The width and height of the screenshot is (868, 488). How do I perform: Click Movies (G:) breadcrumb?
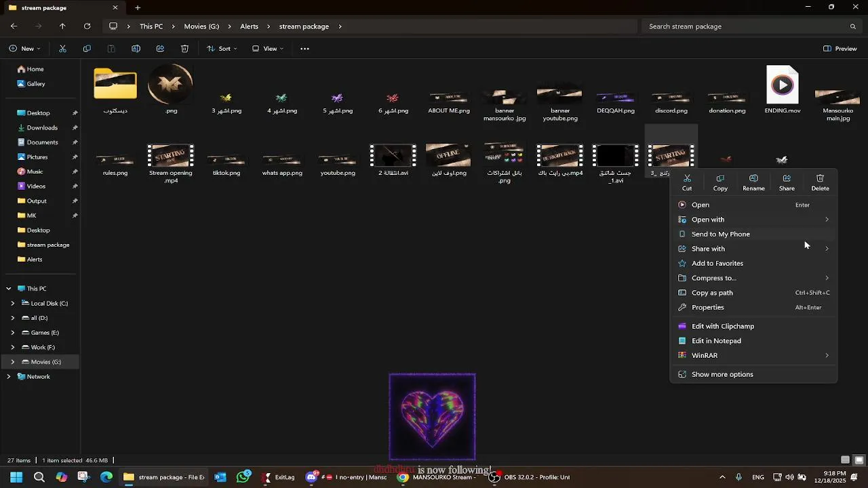(x=201, y=26)
